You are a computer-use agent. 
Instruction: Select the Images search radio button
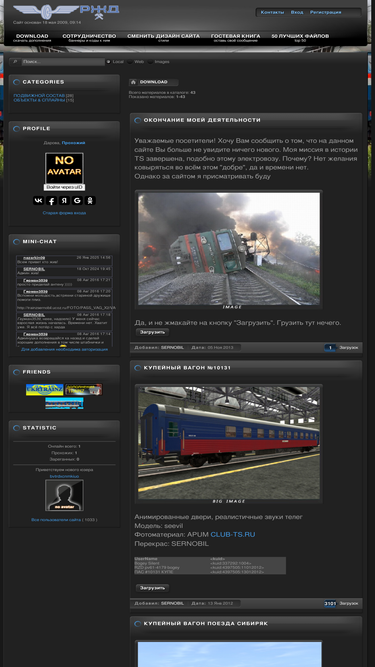(x=150, y=62)
